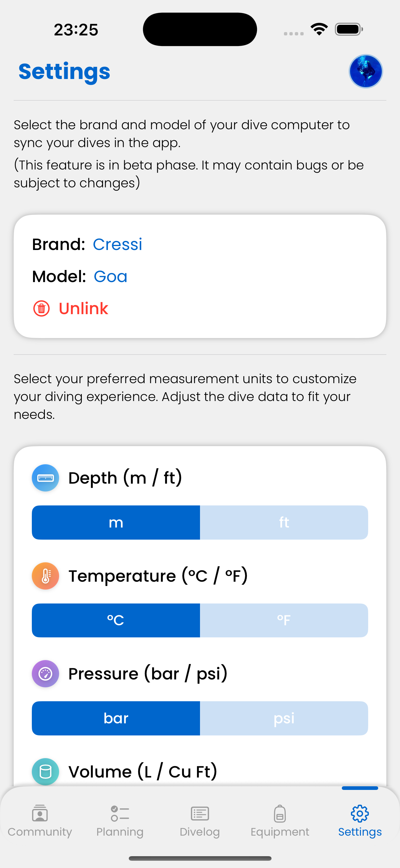Select meters as the depth unit
This screenshot has height=868, width=400.
tap(116, 523)
